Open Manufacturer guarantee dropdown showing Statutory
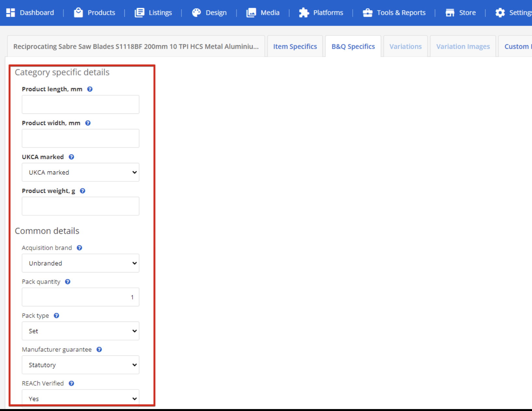This screenshot has width=532, height=411. coord(81,365)
